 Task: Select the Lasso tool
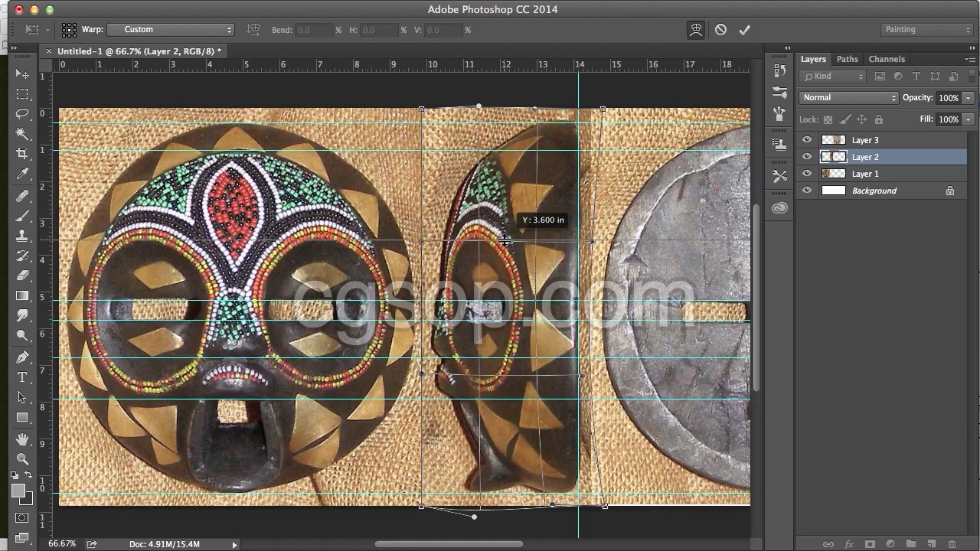[22, 114]
